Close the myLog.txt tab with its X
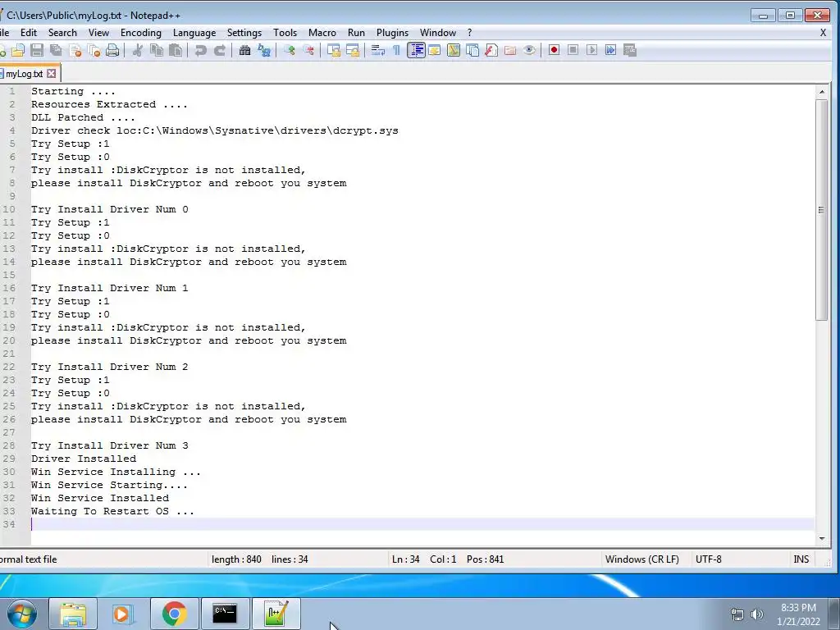Viewport: 840px width, 630px height. 52,73
